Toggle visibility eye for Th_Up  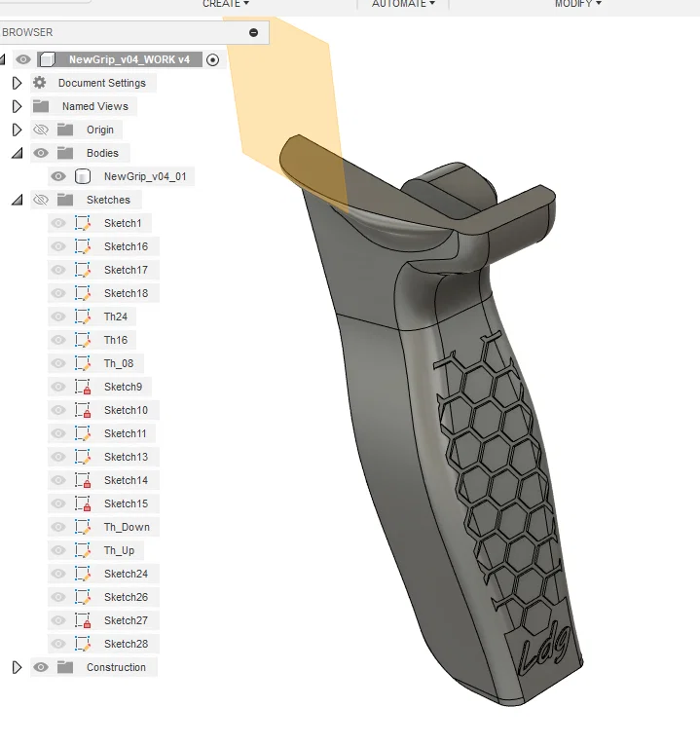58,550
